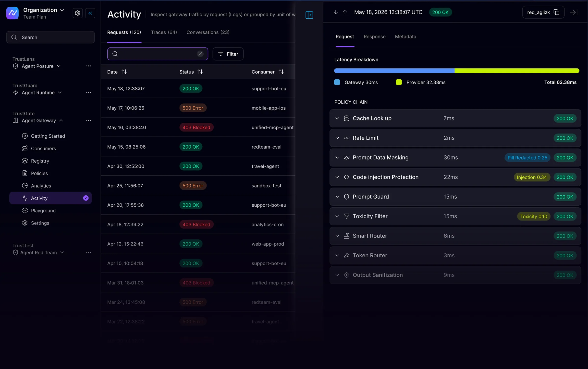Open Agent Posture more options menu
This screenshot has width=588, height=369.
click(88, 66)
